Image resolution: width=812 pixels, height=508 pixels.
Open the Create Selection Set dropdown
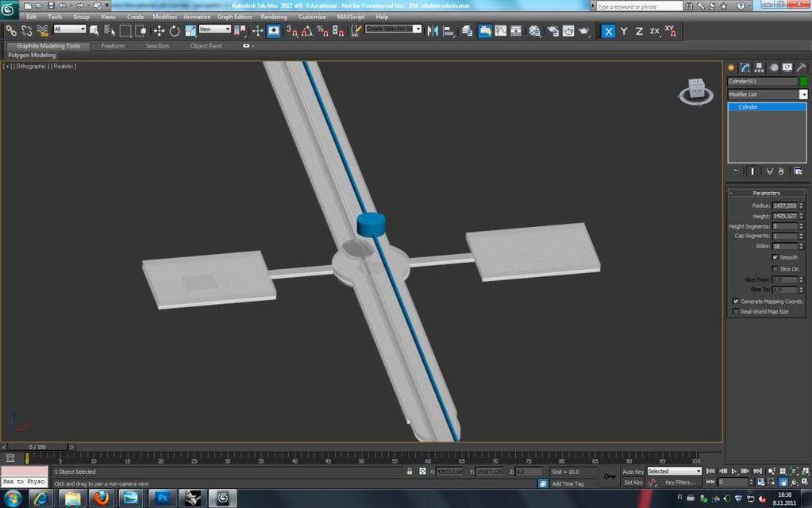(394, 29)
